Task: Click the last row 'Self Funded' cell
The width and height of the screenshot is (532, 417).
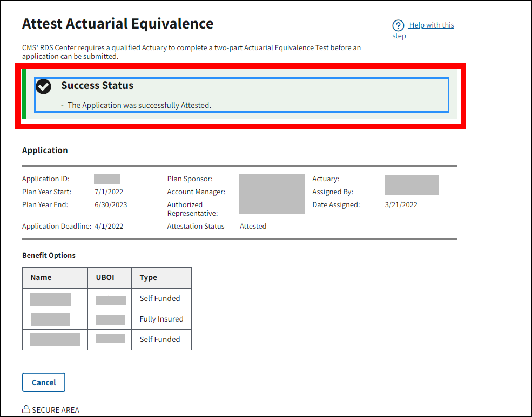Action: [x=160, y=339]
